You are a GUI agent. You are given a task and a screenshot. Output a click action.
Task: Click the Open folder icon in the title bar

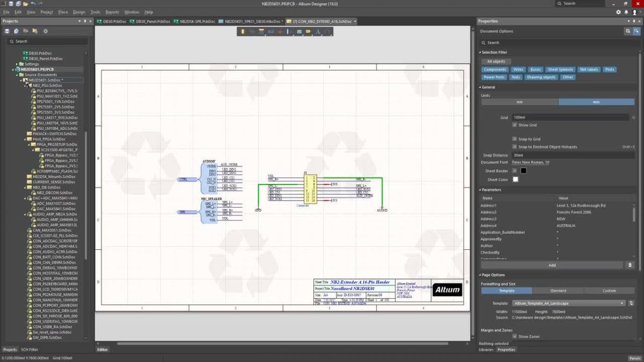coord(25,3)
